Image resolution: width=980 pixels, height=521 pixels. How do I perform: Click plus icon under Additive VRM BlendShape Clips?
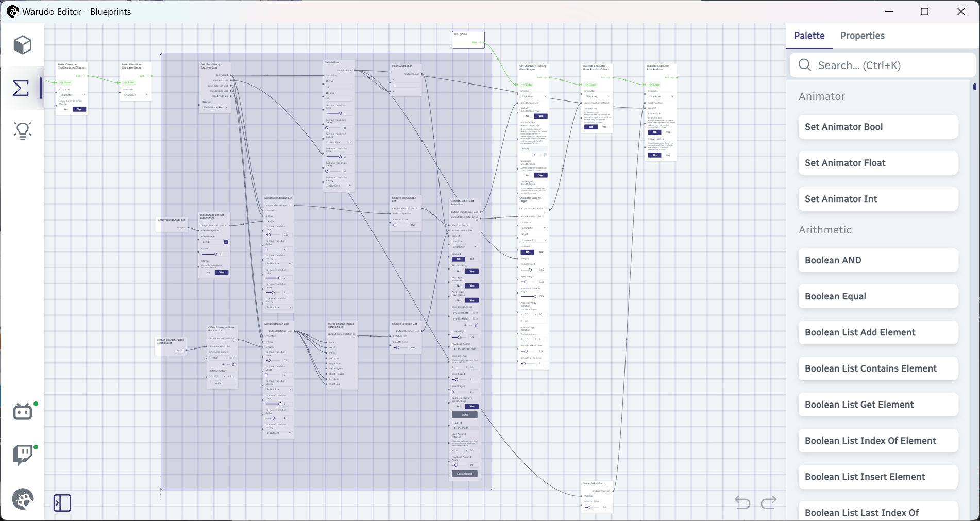(x=534, y=155)
